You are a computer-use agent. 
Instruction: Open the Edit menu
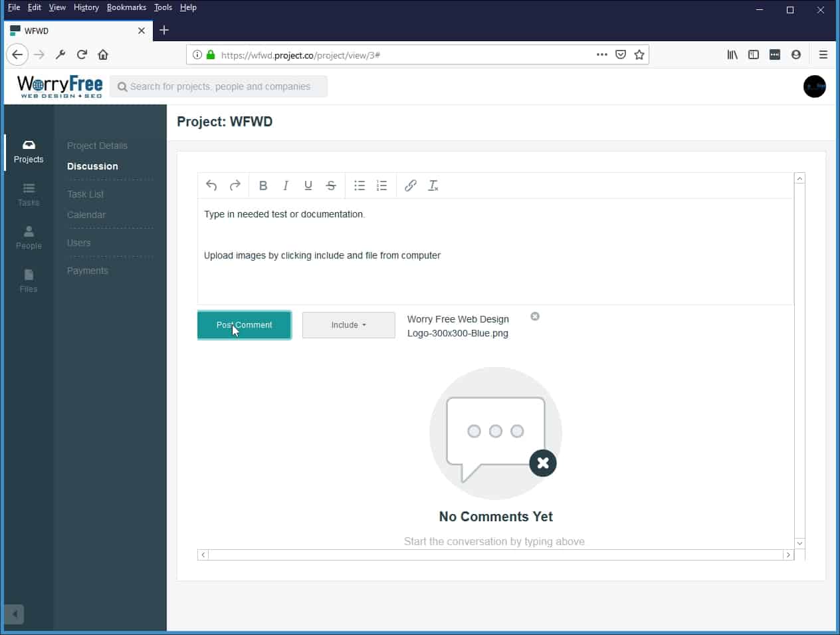tap(35, 7)
